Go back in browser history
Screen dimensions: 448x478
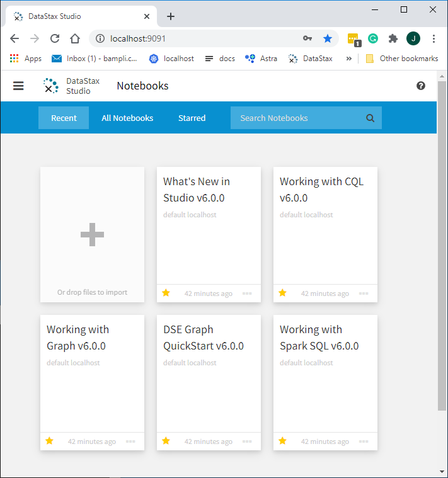point(14,38)
